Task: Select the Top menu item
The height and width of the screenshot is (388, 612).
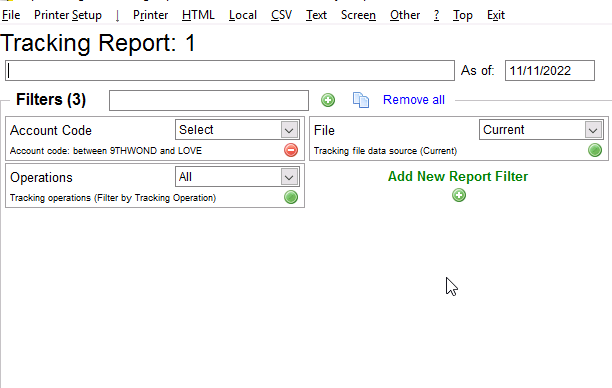Action: pos(463,15)
